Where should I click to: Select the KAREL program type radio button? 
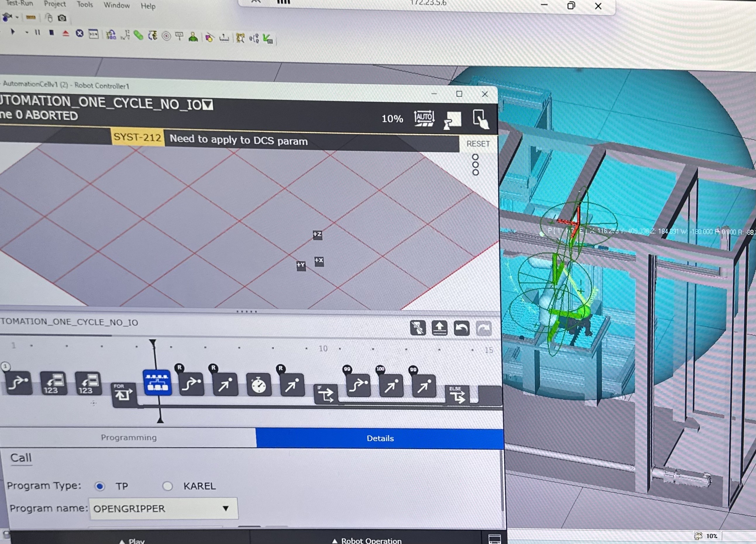coord(167,486)
